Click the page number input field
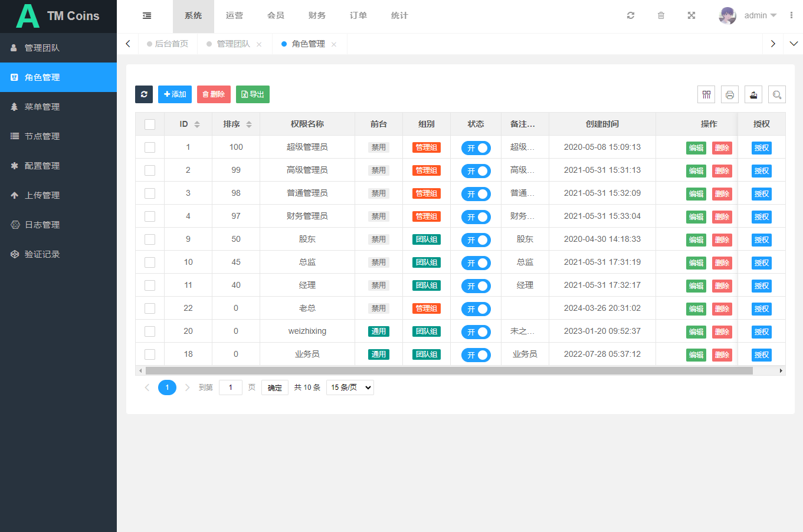This screenshot has height=532, width=803. coord(230,387)
